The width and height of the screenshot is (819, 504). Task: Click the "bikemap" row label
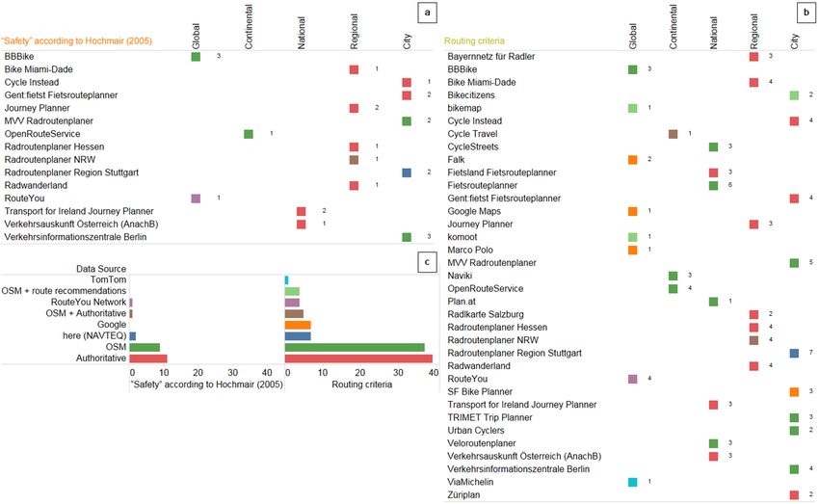pos(464,108)
